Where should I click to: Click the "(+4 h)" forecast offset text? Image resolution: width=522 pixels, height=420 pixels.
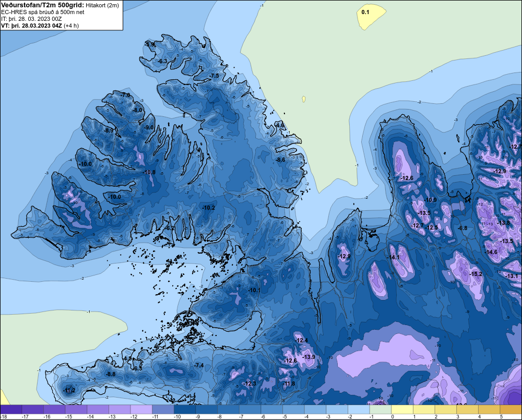click(71, 26)
